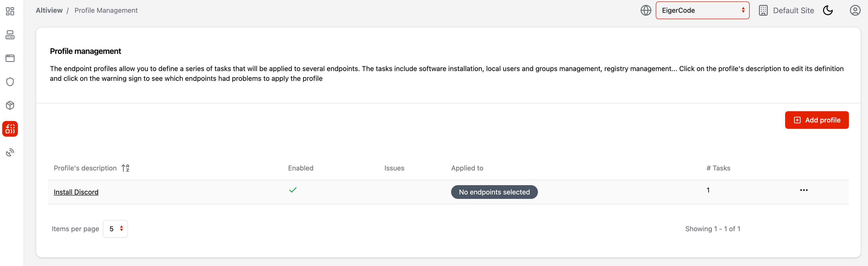The image size is (868, 266).
Task: Sort by profile's description A-Z icon
Action: (x=125, y=168)
